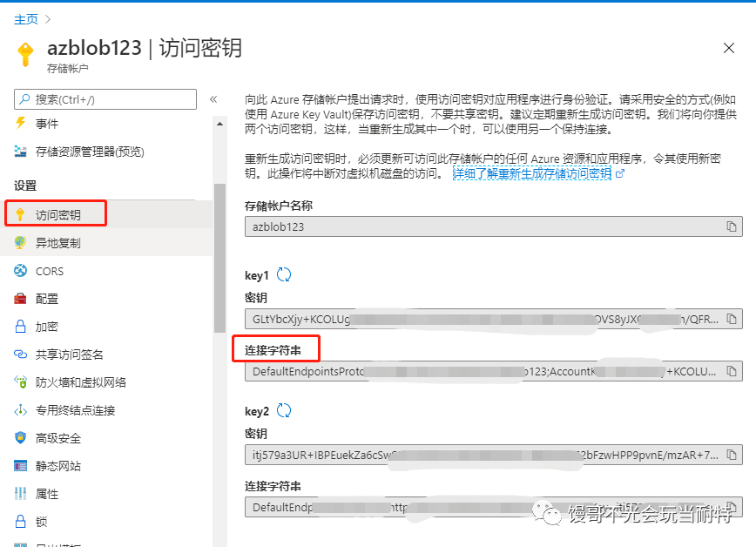Click the sliders icon beside 属性
The image size is (756, 547).
coord(20,494)
